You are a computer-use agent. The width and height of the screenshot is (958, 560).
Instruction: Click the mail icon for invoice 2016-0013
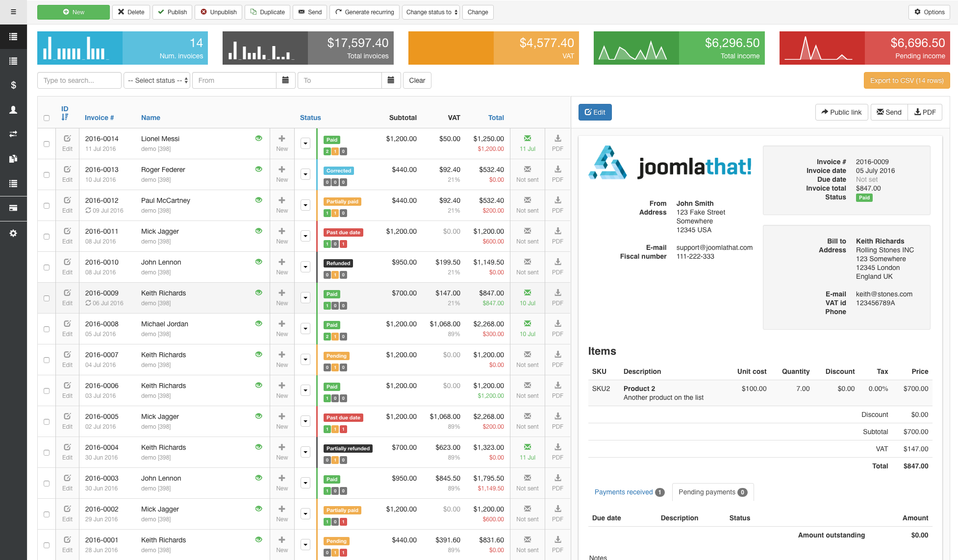[x=528, y=169]
